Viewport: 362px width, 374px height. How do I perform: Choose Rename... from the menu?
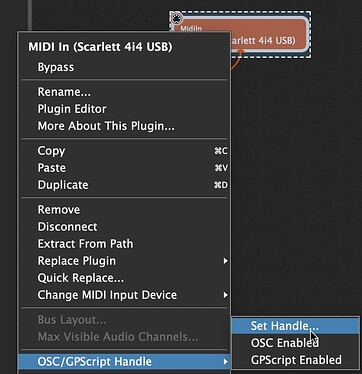[125, 92]
